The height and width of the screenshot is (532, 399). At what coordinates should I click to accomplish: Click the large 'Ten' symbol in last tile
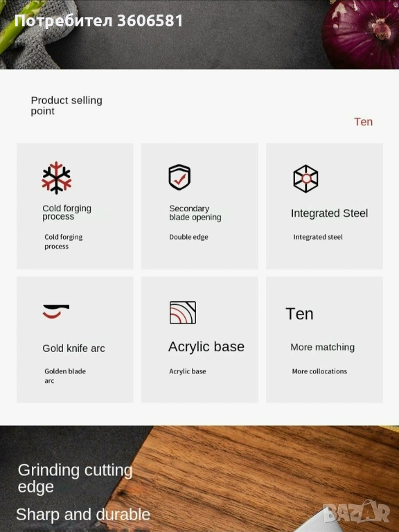pyautogui.click(x=299, y=314)
